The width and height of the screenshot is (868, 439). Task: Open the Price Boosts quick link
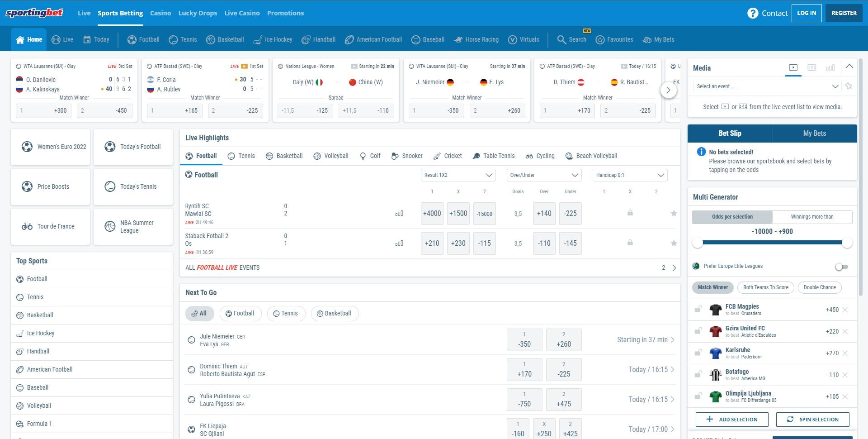click(x=50, y=186)
